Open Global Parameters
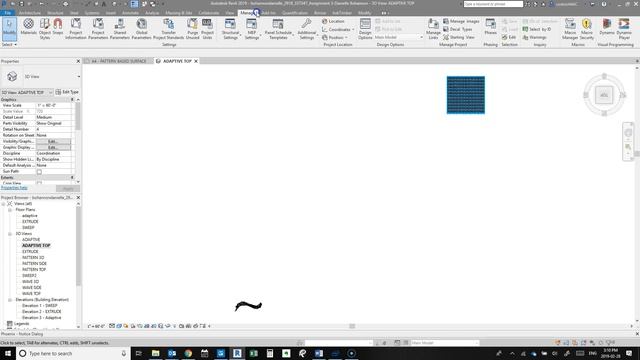 pyautogui.click(x=141, y=29)
